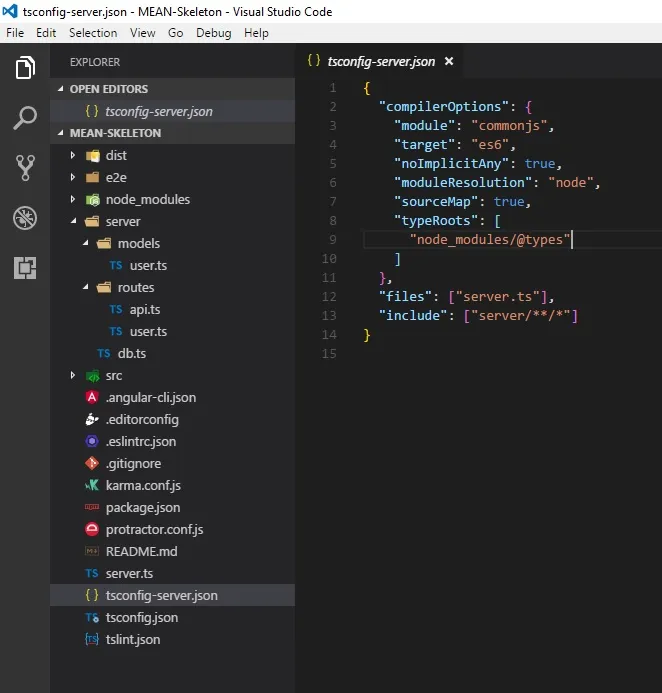Image resolution: width=662 pixels, height=693 pixels.
Task: Open the Selection menu
Action: click(93, 33)
